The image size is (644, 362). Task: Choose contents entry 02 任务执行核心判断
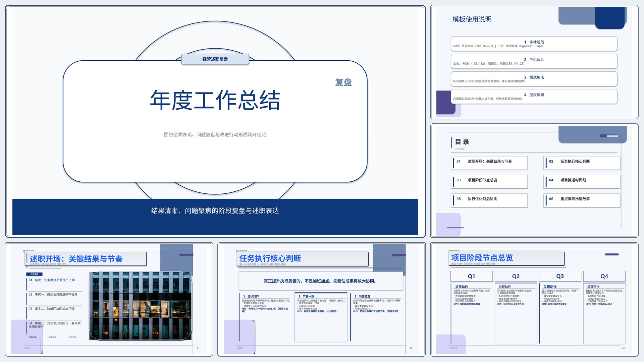[x=582, y=163]
